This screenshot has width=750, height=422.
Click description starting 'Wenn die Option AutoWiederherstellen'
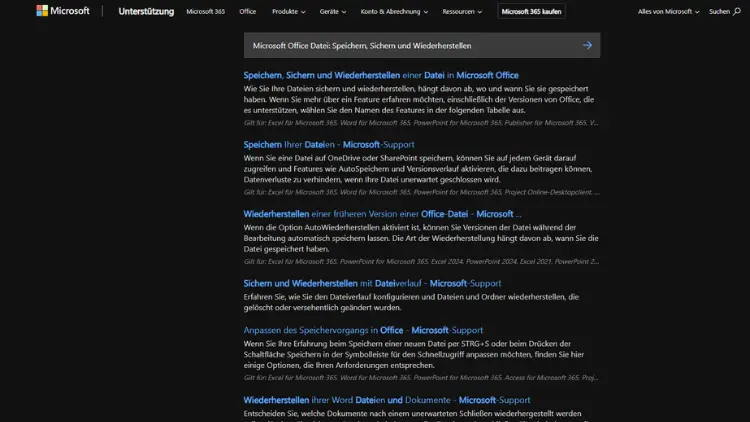(421, 238)
